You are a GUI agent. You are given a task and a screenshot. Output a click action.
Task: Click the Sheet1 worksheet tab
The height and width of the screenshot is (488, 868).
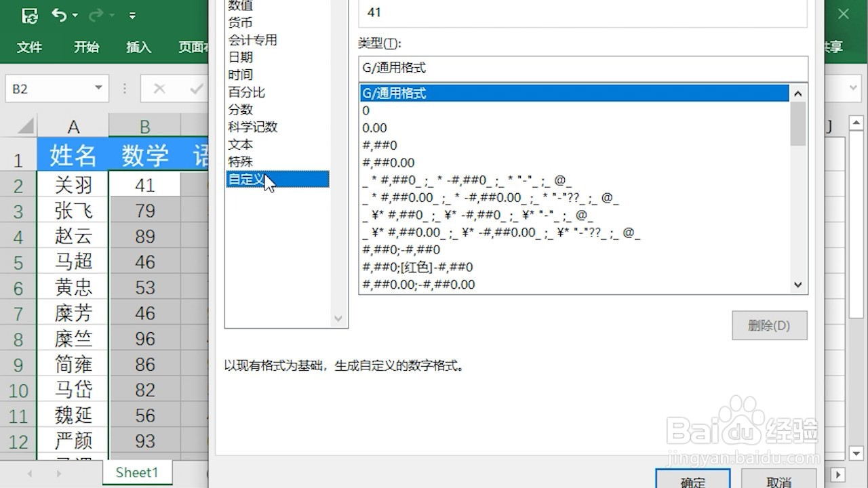[x=137, y=472]
